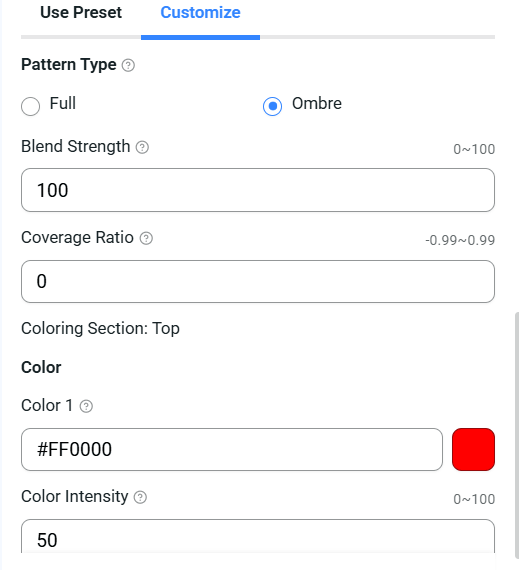
Task: Open the Pattern Type help tooltip icon
Action: coord(128,65)
